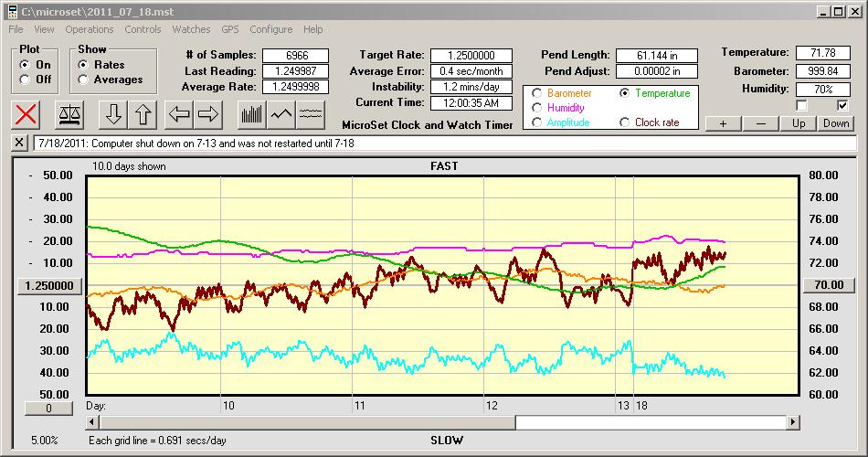Click the Pend Adjust field
Image resolution: width=868 pixels, height=457 pixels.
click(657, 71)
